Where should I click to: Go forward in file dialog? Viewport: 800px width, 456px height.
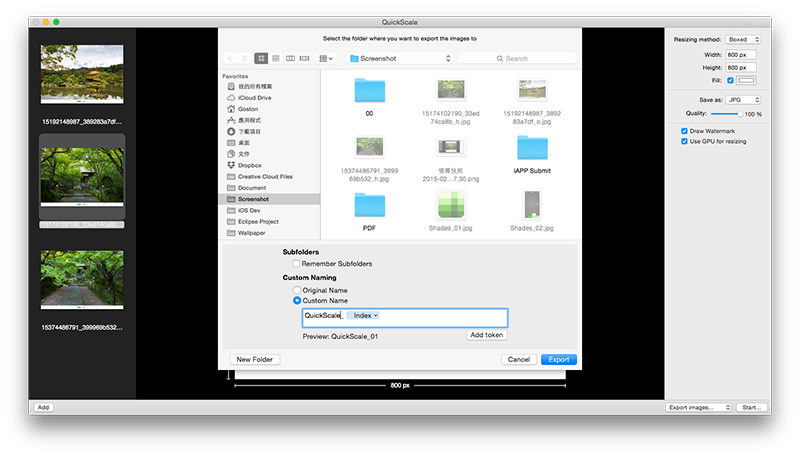[x=244, y=58]
